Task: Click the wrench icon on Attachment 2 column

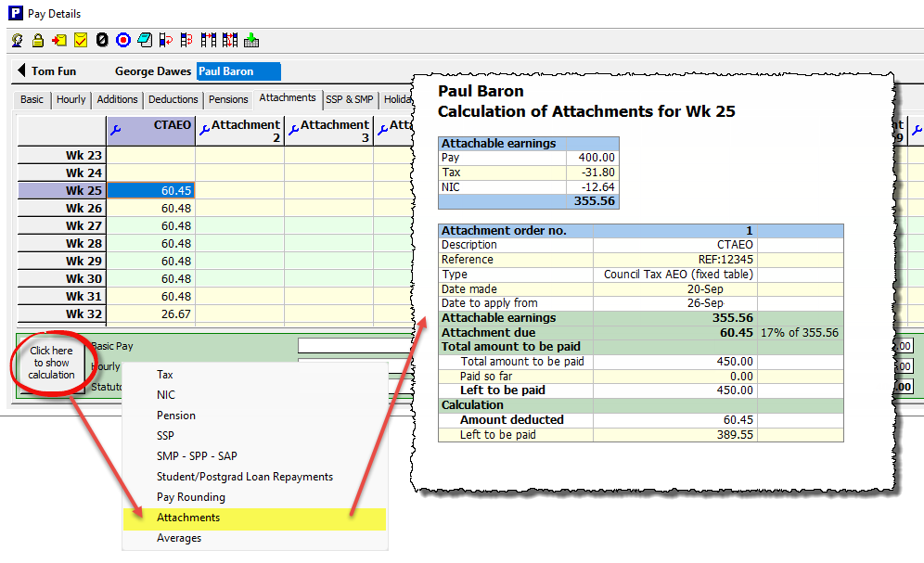Action: [x=205, y=131]
